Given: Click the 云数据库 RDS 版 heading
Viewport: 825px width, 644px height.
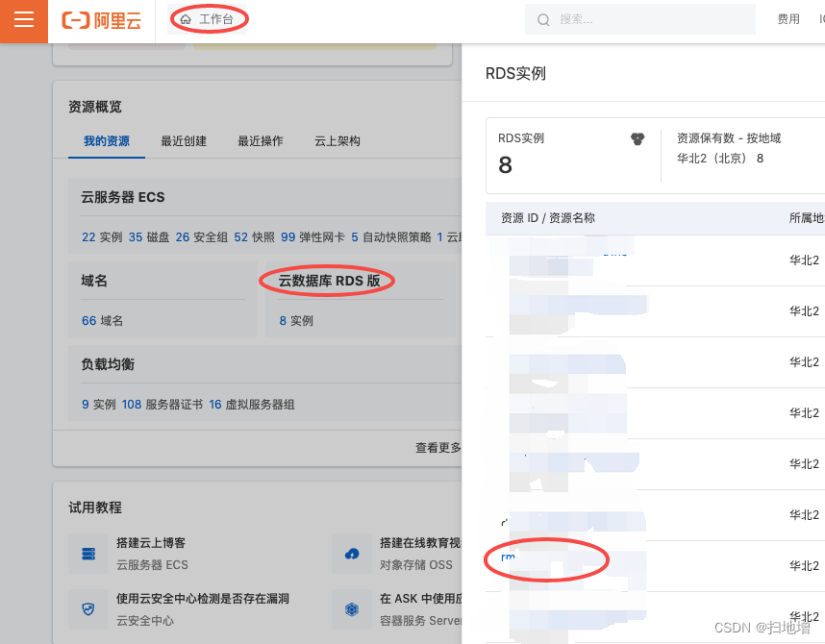Looking at the screenshot, I should (x=329, y=281).
